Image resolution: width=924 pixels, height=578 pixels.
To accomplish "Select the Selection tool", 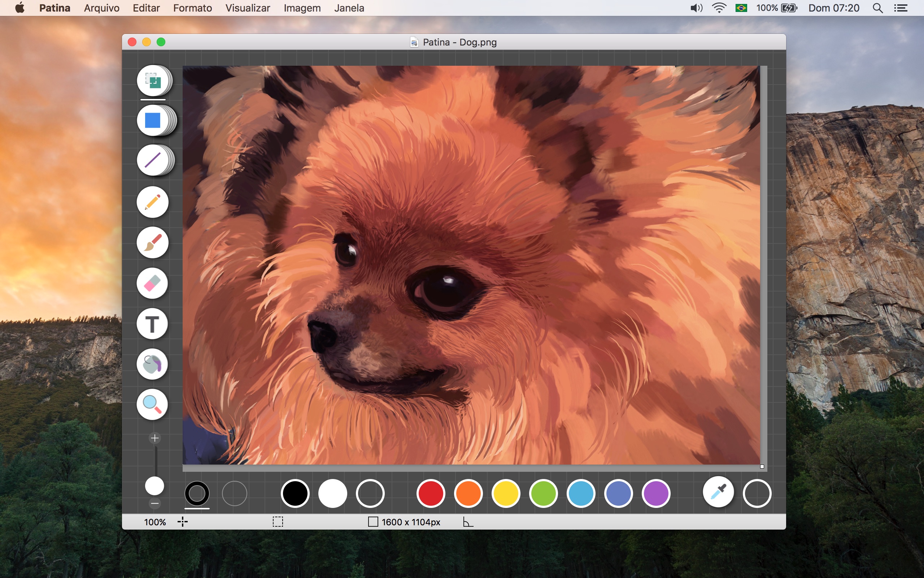I will click(x=153, y=81).
